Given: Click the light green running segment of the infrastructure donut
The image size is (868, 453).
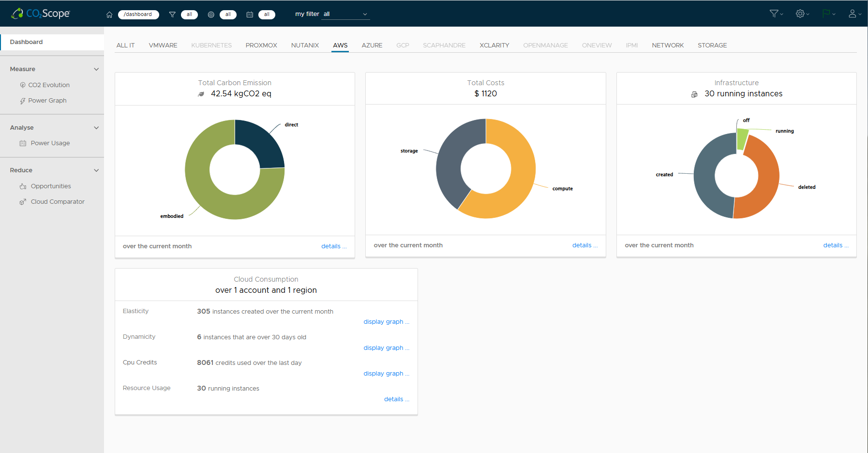Looking at the screenshot, I should (x=742, y=139).
